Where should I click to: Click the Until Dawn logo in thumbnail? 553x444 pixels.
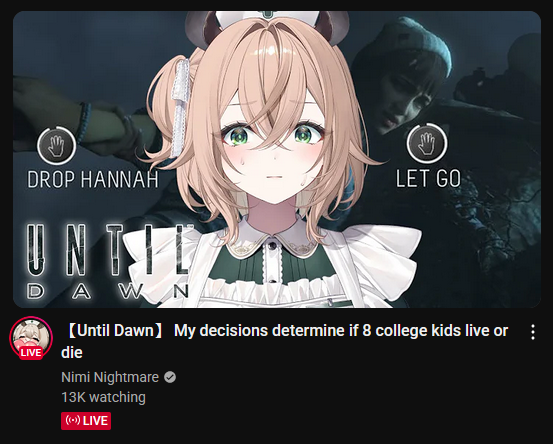tap(108, 262)
